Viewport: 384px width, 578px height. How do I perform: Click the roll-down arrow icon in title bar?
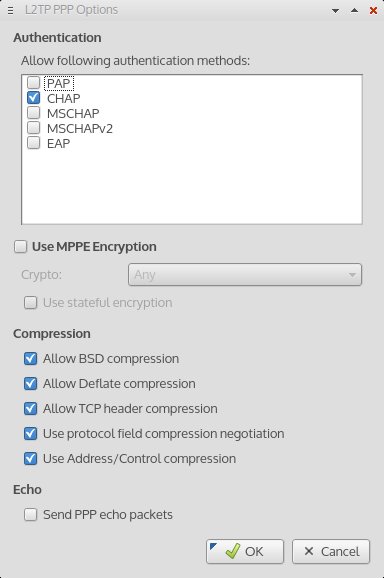point(335,11)
